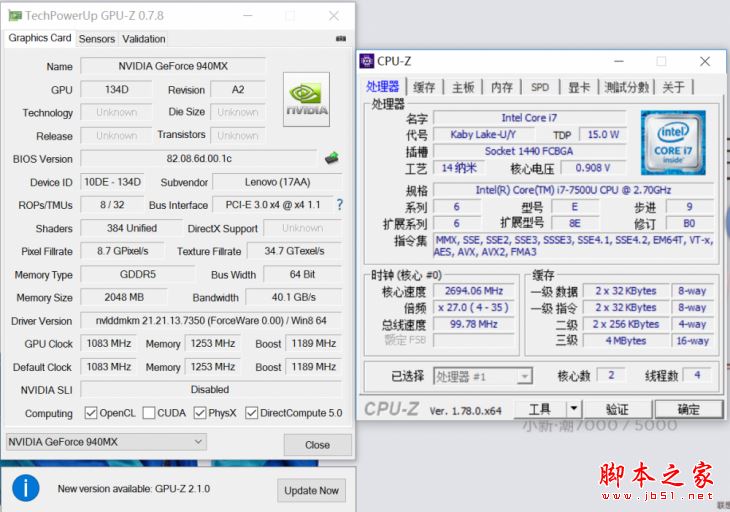Click the code name Kaby Lake-U/Y

coord(483,135)
